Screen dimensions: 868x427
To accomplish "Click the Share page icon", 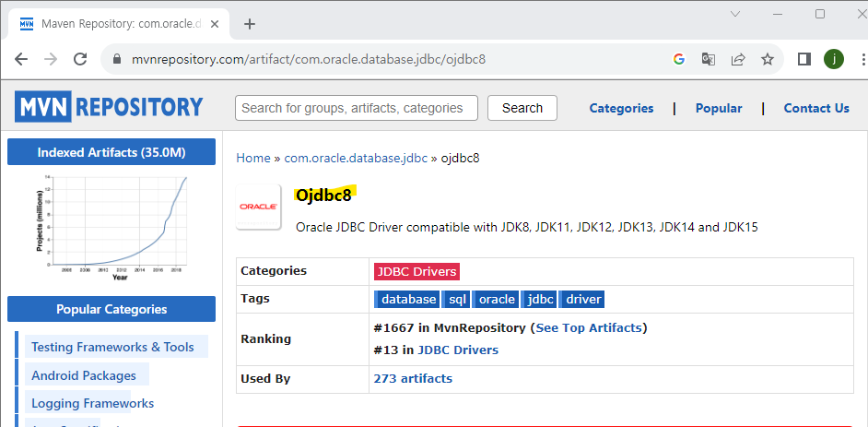I will [x=738, y=59].
